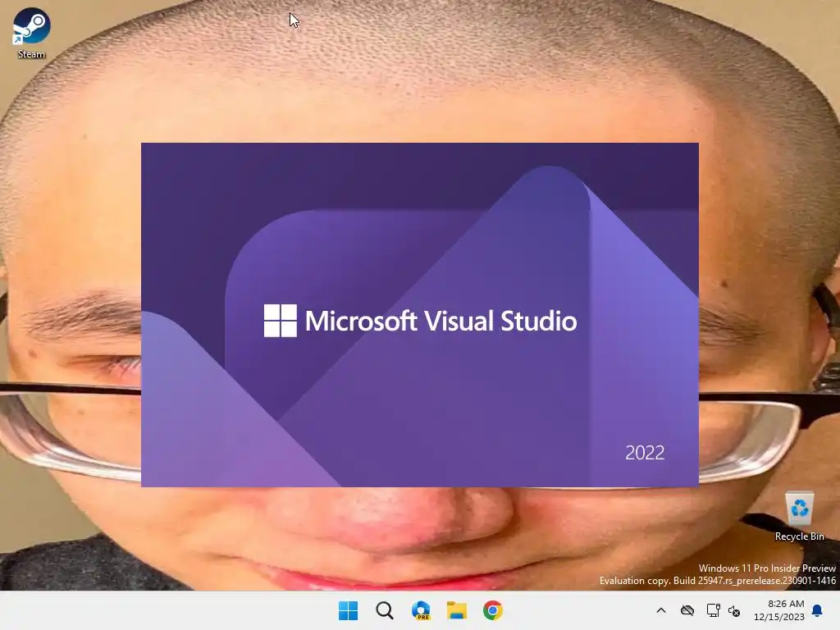The image size is (840, 630).
Task: Launch Google Chrome from taskbar
Action: point(493,610)
